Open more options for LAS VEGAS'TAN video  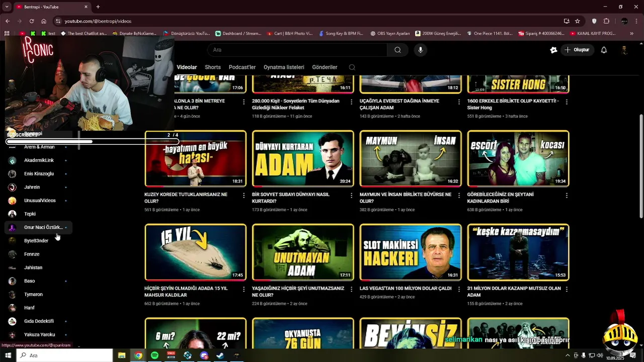[x=459, y=289]
